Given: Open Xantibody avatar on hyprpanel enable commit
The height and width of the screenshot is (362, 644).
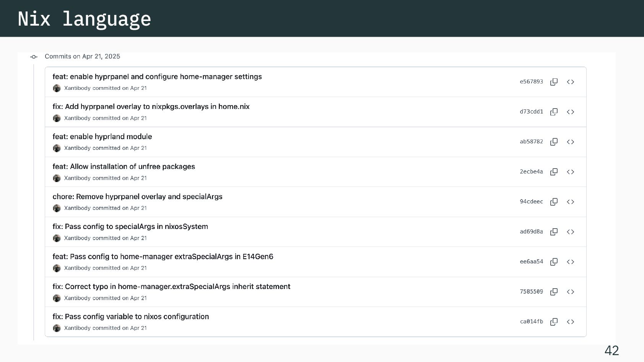Looking at the screenshot, I should coord(57,88).
